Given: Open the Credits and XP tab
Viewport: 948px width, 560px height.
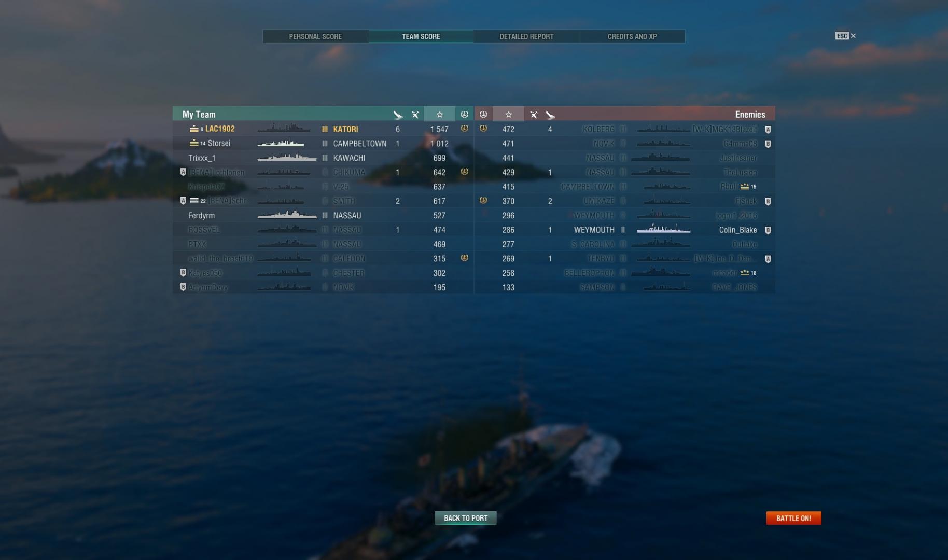Looking at the screenshot, I should (x=632, y=36).
